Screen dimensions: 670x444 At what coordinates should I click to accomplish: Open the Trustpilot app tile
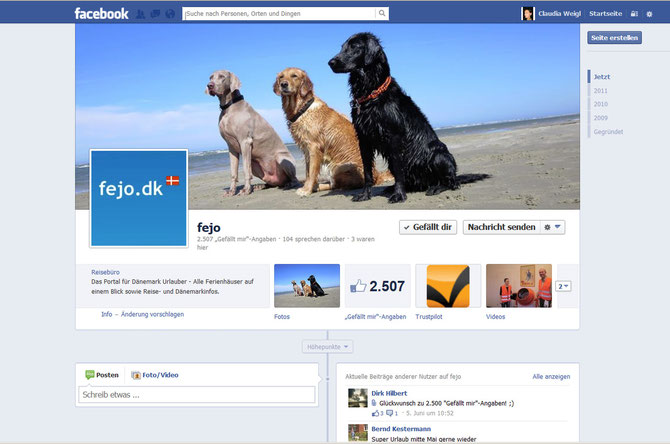(x=448, y=286)
